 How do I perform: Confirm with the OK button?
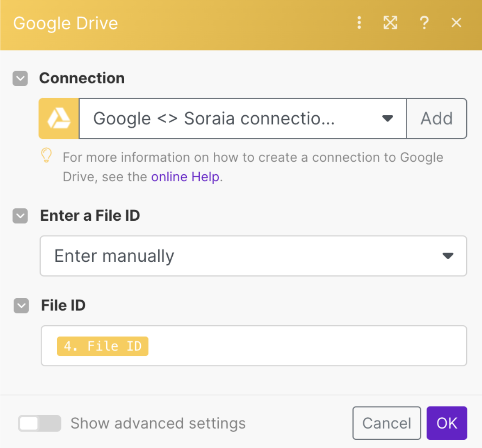tap(447, 423)
